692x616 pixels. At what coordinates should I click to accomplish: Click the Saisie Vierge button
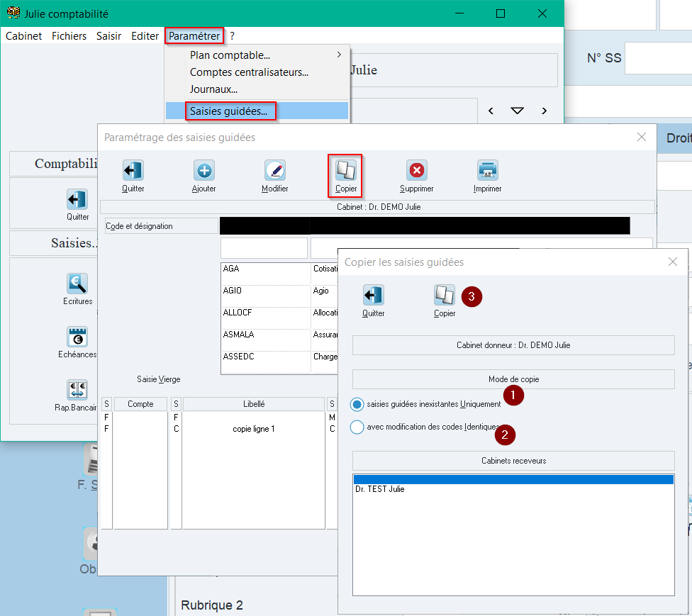158,379
